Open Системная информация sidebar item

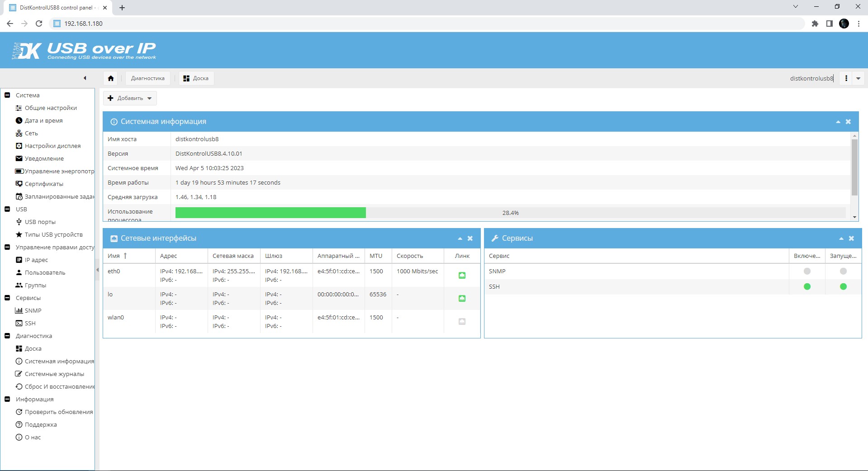(55, 361)
